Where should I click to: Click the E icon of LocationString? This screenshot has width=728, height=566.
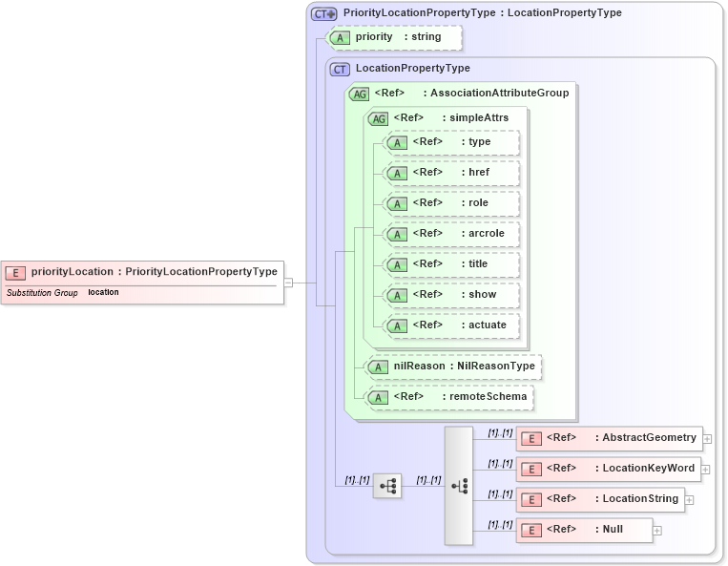coord(531,500)
